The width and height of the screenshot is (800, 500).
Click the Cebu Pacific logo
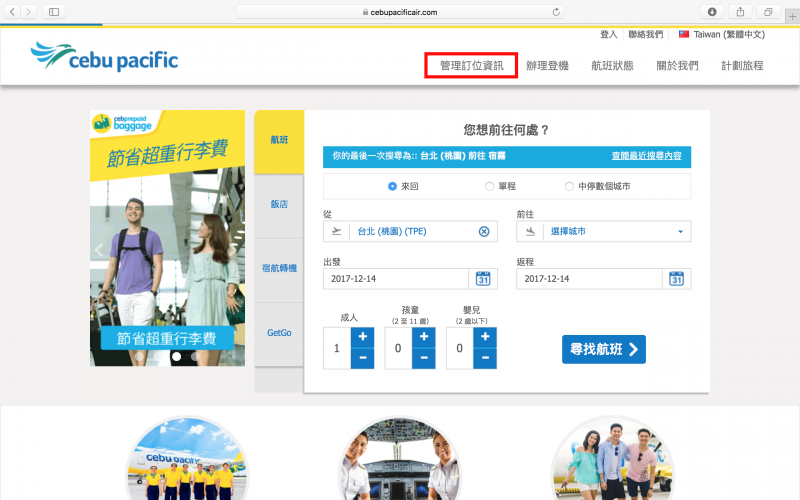tap(105, 57)
